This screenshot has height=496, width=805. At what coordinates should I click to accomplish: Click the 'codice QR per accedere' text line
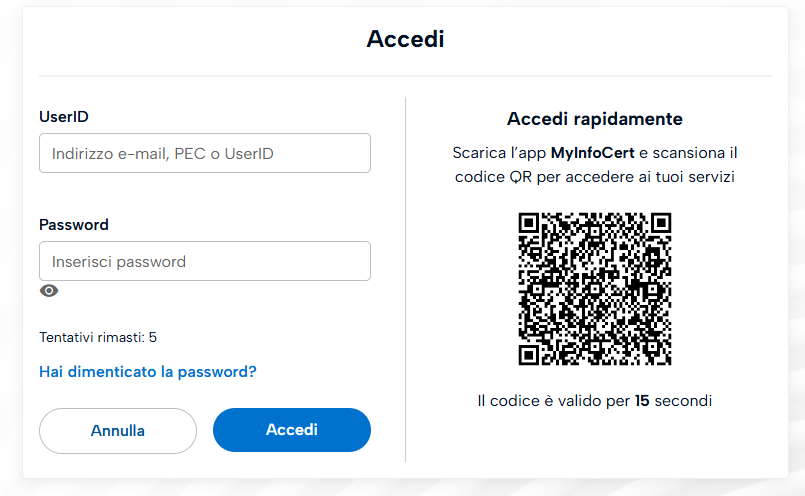(595, 177)
